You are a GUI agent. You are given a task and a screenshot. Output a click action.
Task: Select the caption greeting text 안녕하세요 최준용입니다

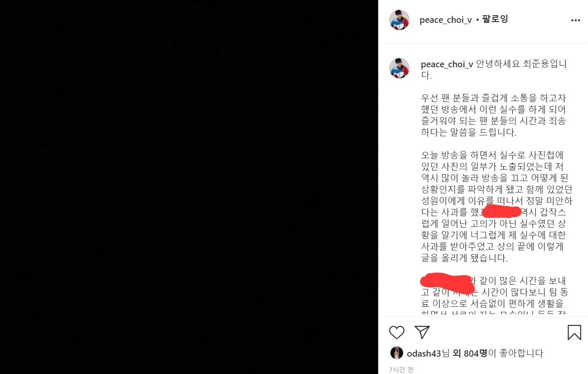pos(494,70)
